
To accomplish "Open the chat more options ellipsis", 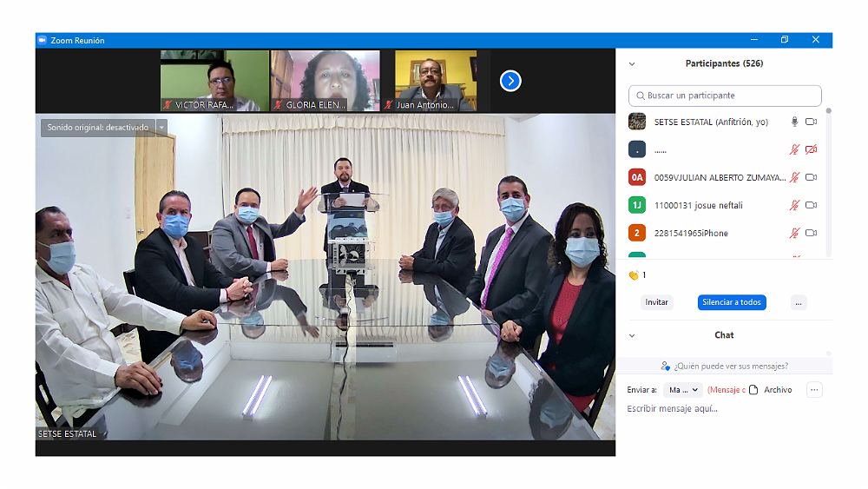I will coord(814,390).
